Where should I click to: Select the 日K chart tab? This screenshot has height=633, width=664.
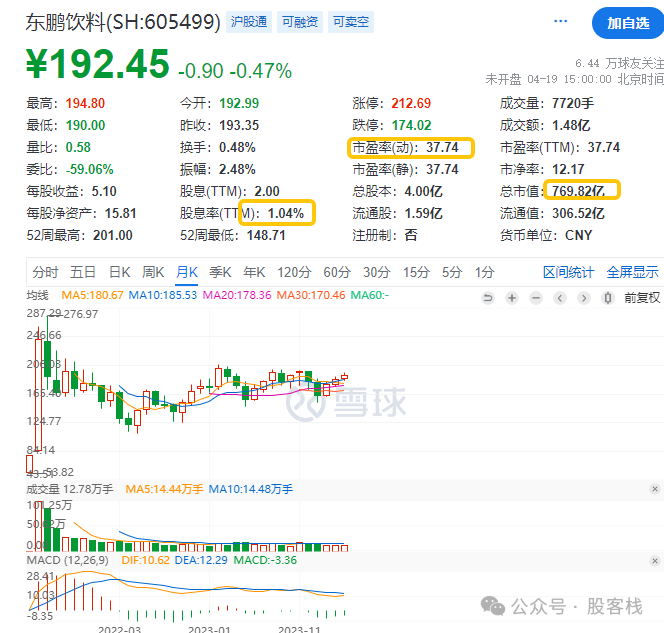point(119,272)
